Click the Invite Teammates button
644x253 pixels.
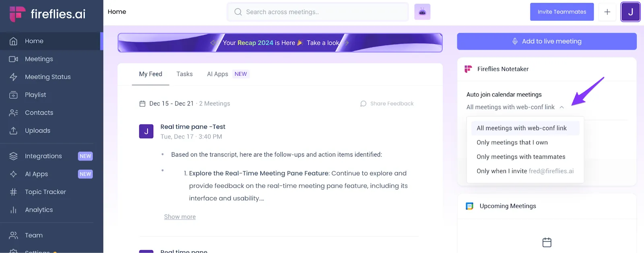(562, 12)
